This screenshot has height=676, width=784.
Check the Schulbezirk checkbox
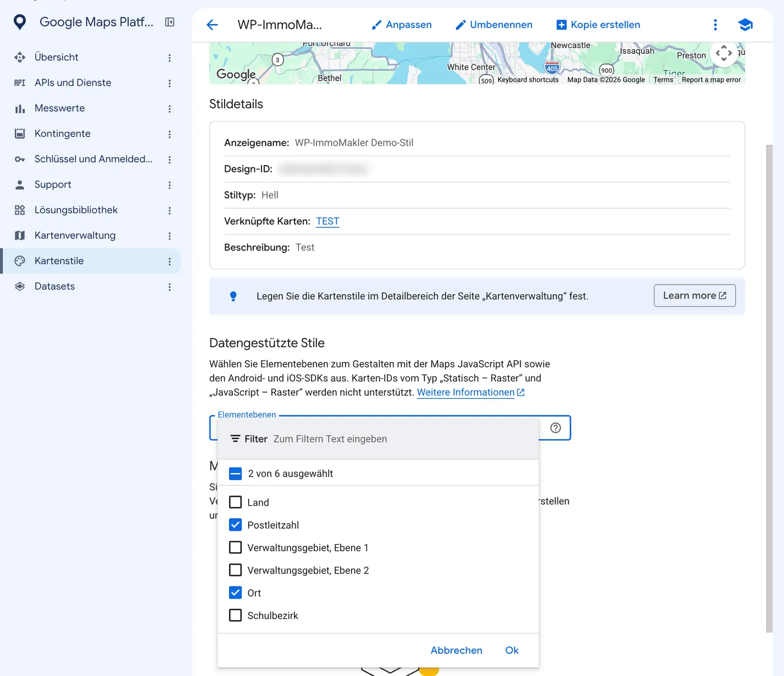(x=235, y=615)
